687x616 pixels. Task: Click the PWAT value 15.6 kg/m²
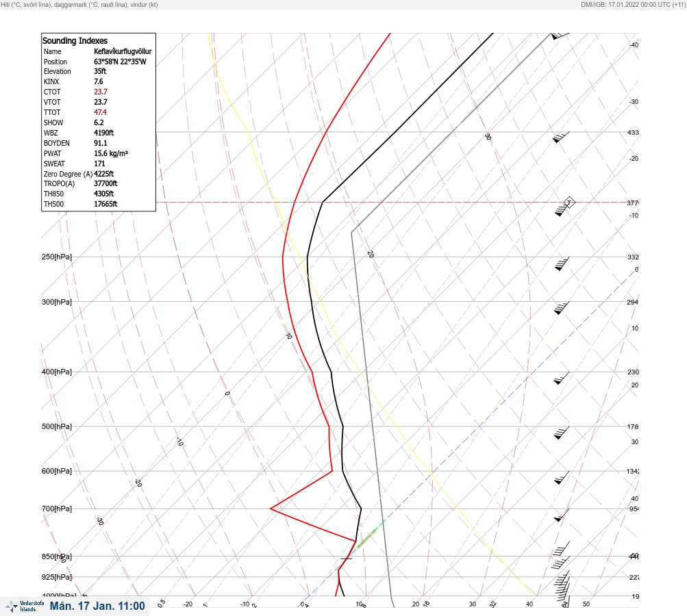pos(111,153)
